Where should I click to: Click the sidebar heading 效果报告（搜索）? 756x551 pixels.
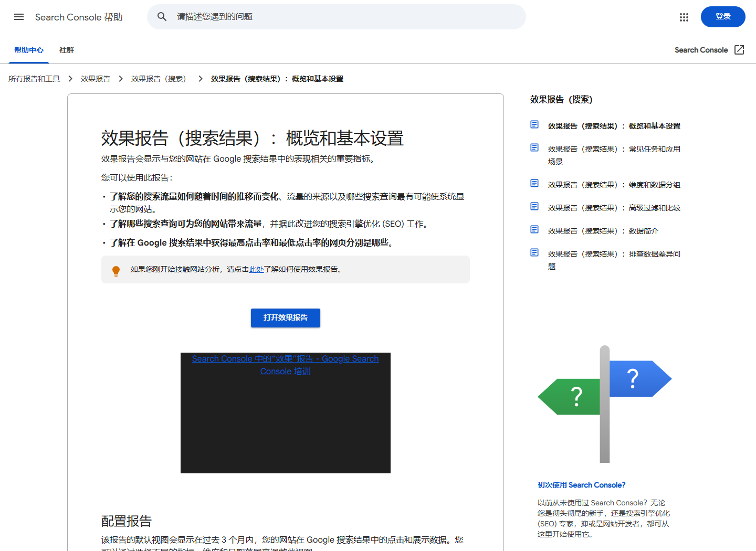click(561, 100)
